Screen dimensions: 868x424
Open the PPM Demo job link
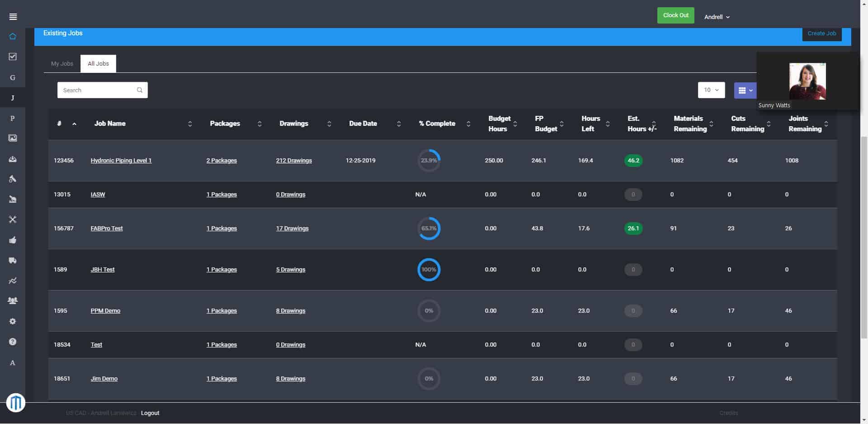[x=105, y=311]
